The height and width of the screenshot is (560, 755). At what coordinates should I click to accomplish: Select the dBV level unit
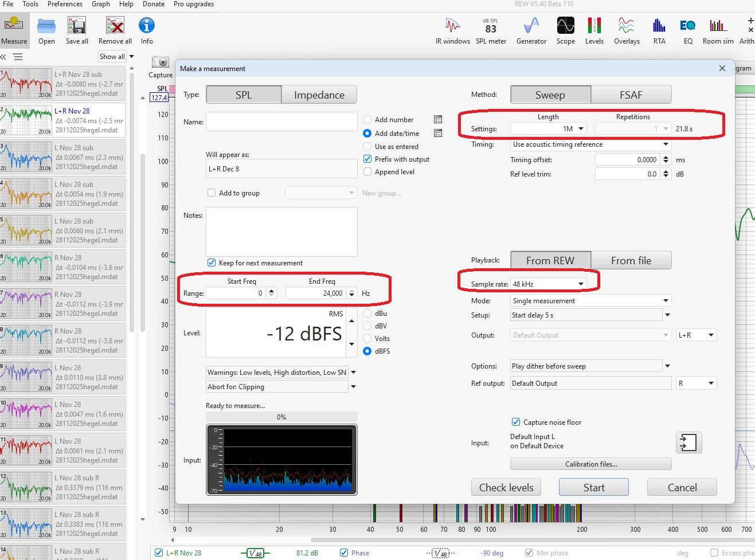point(367,326)
